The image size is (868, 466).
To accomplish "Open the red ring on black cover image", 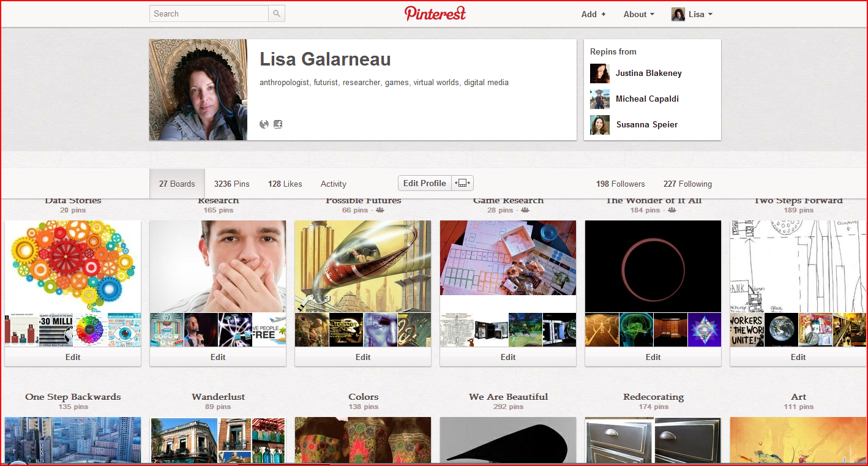I will tap(653, 266).
